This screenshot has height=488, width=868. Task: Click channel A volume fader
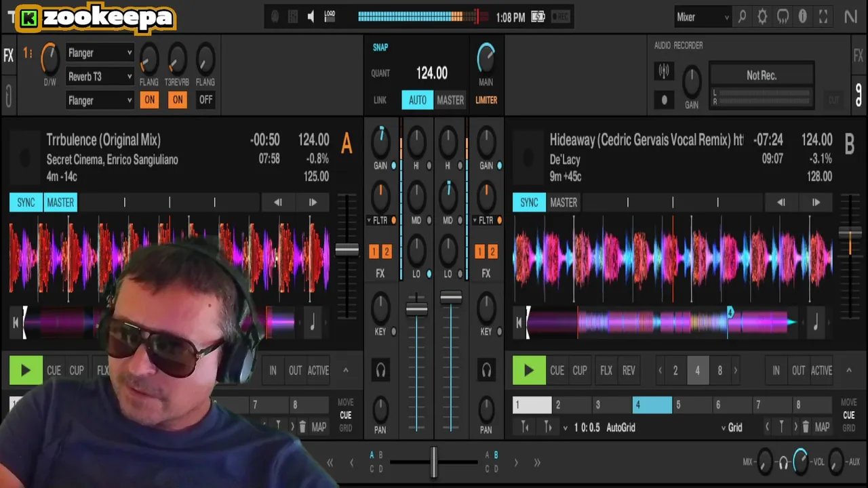[x=416, y=308]
